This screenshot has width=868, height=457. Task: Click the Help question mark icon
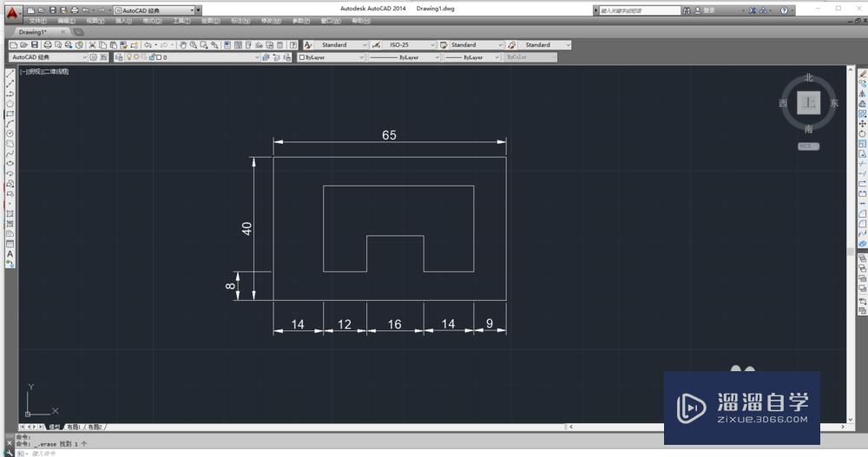(x=784, y=10)
